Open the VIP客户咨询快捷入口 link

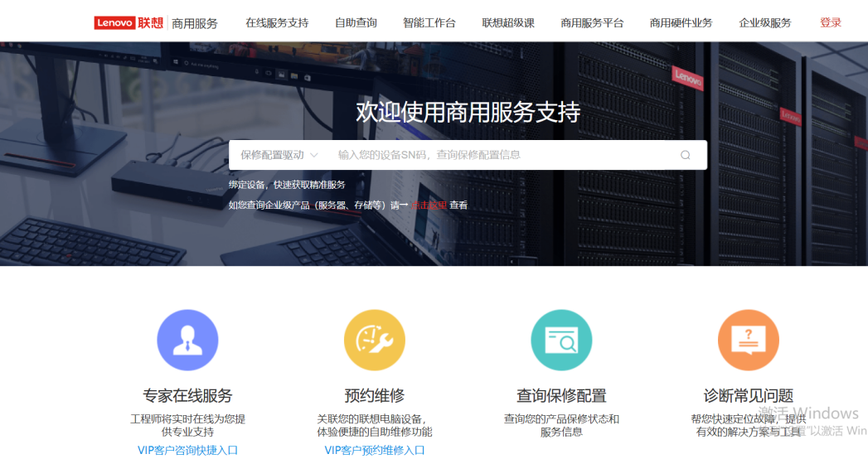click(187, 450)
